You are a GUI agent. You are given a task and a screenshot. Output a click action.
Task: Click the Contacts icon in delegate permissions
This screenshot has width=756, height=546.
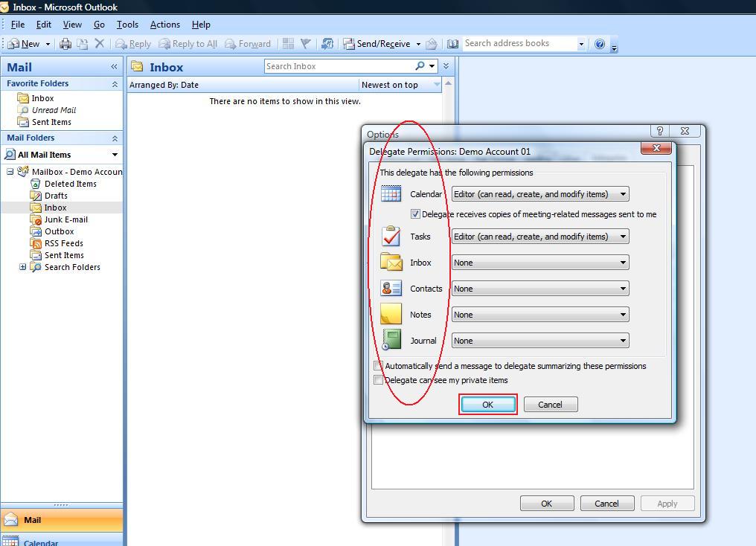(x=391, y=288)
